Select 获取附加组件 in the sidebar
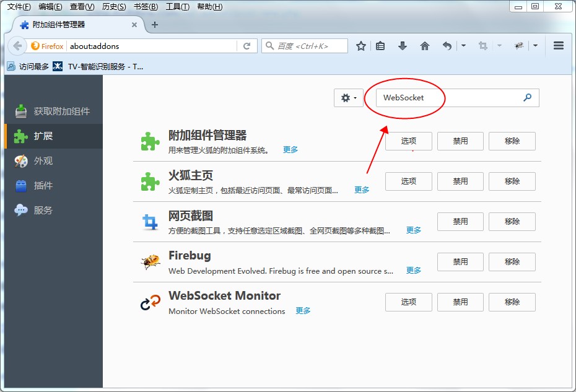Image resolution: width=576 pixels, height=392 pixels. coord(54,111)
